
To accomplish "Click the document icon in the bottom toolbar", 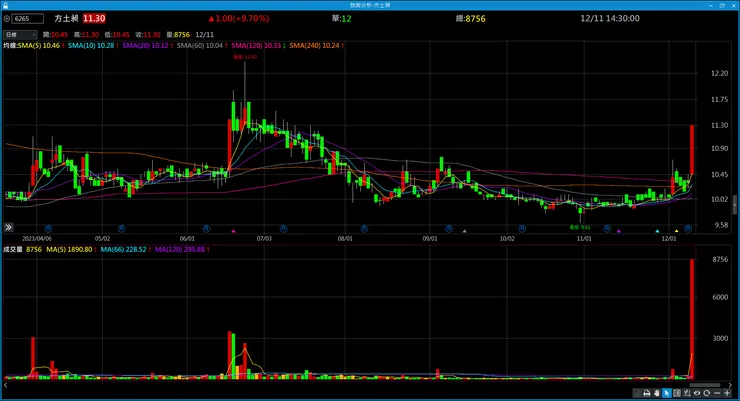I will click(x=637, y=393).
